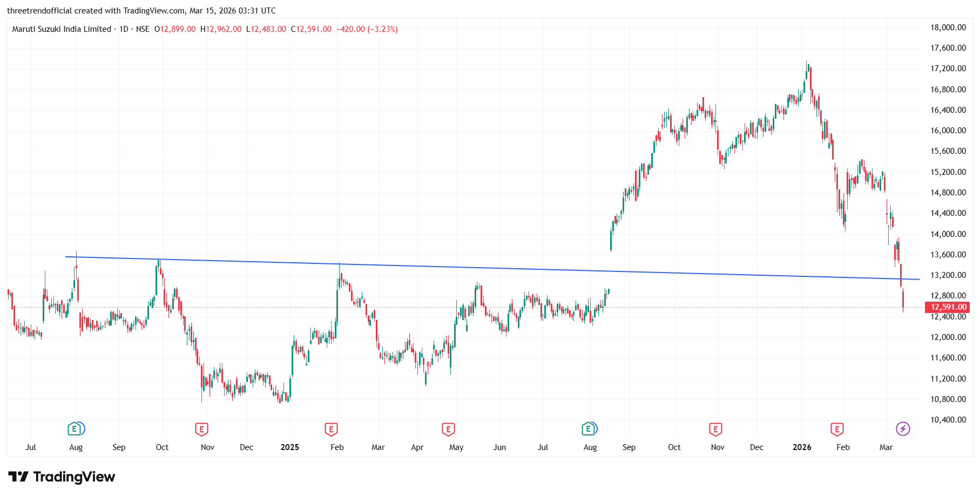Click the May label on the time axis
Image resolution: width=980 pixels, height=497 pixels.
[456, 447]
